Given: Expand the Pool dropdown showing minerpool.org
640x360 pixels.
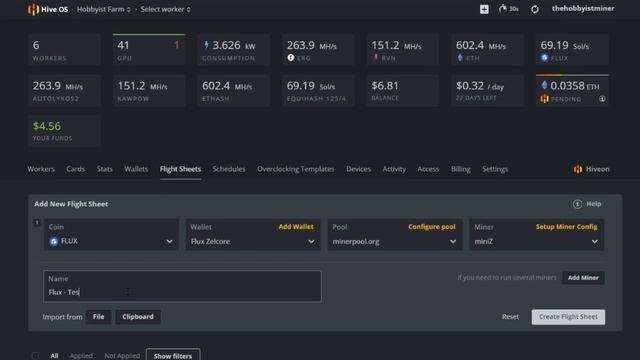Looking at the screenshot, I should pyautogui.click(x=395, y=235).
